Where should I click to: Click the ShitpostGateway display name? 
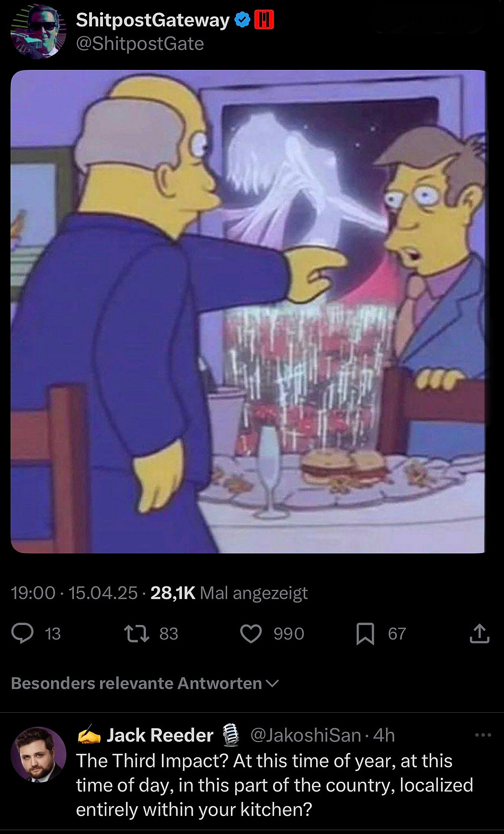(153, 20)
